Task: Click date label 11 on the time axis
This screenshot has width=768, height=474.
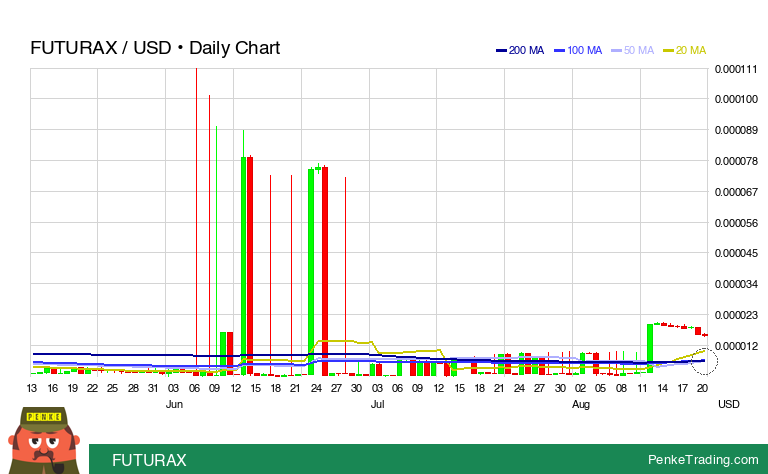Action: 642,388
